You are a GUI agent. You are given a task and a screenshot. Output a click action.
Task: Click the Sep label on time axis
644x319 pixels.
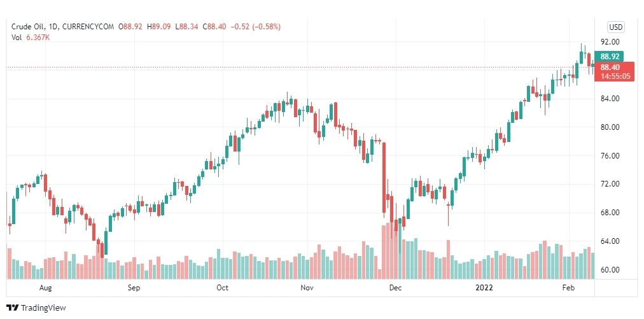[x=134, y=288]
